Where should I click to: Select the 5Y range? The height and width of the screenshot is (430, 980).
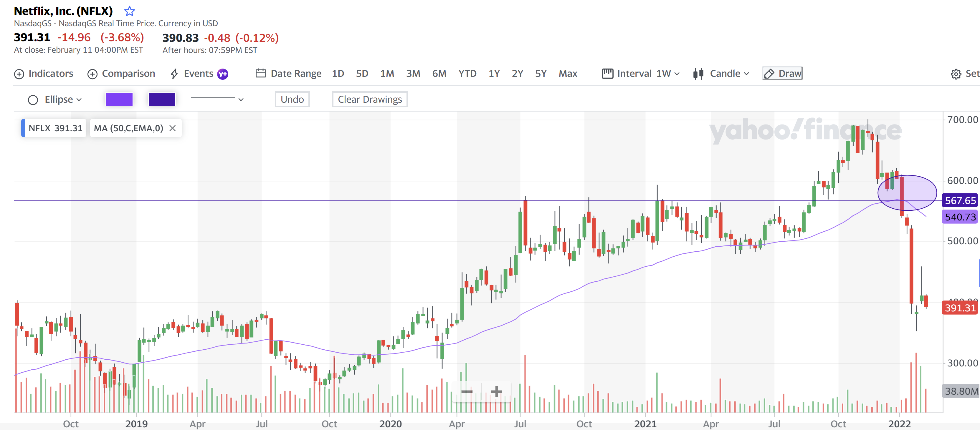pyautogui.click(x=541, y=73)
